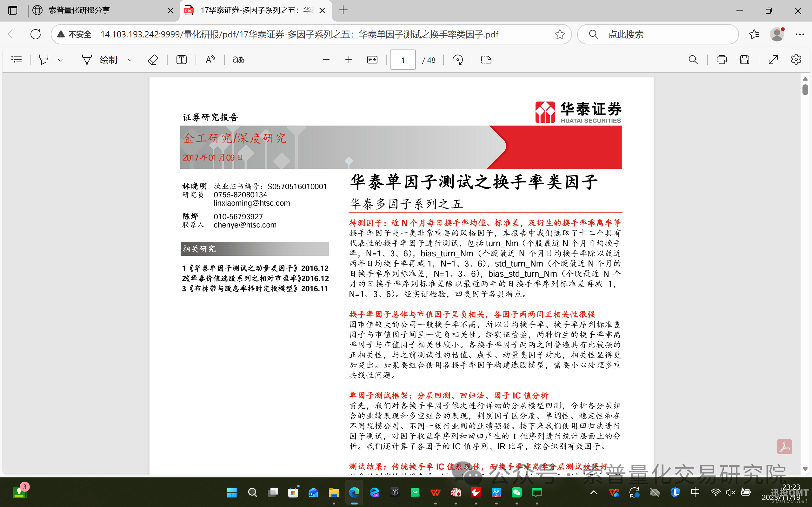Viewport: 812px width, 507px height.
Task: Rotate the PDF page
Action: [x=457, y=59]
